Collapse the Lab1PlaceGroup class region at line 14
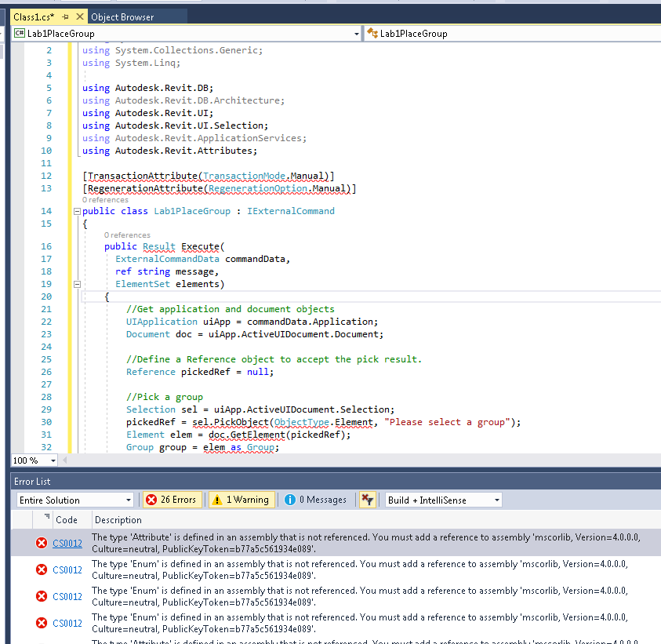Viewport: 661px width, 644px height. point(77,211)
